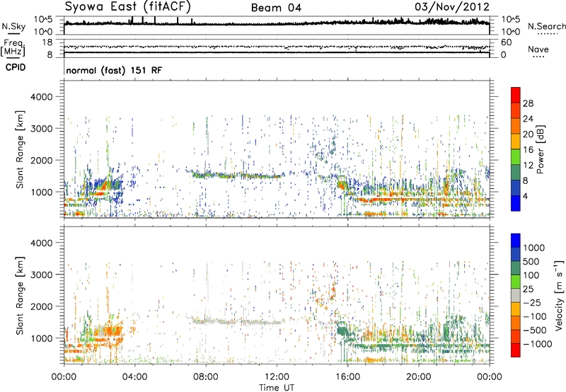Click the '04:00' time axis label
This screenshot has height=392, width=566.
tap(134, 377)
